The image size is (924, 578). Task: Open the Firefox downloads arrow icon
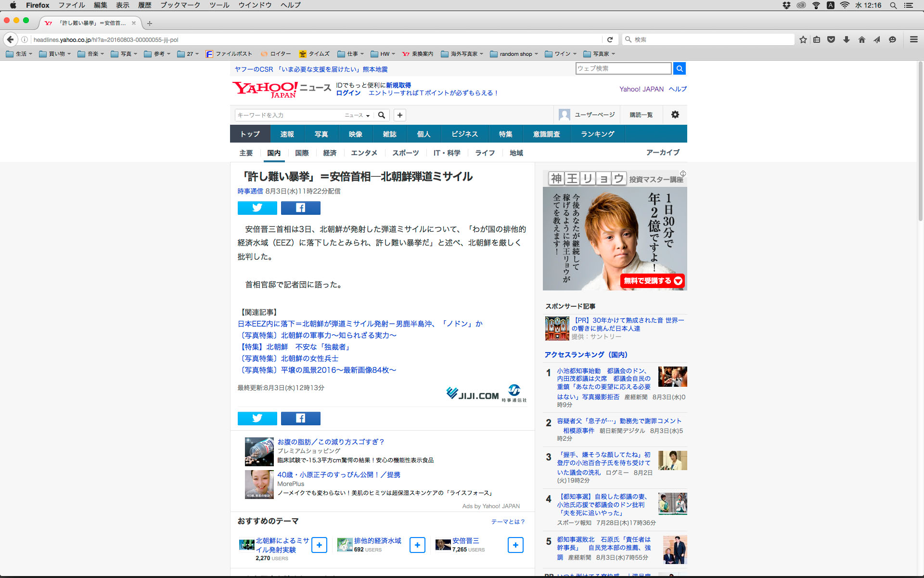[847, 39]
